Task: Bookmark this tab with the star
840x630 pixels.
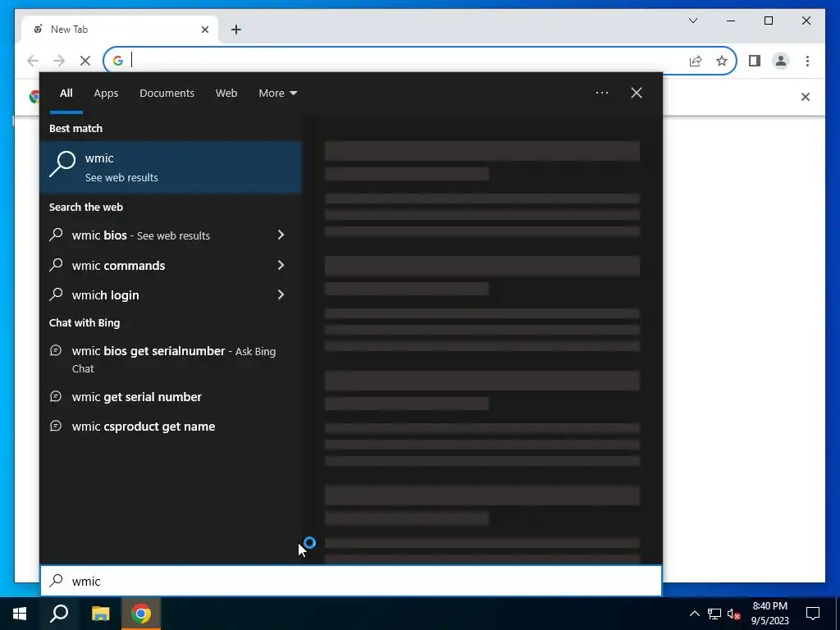Action: pos(722,61)
